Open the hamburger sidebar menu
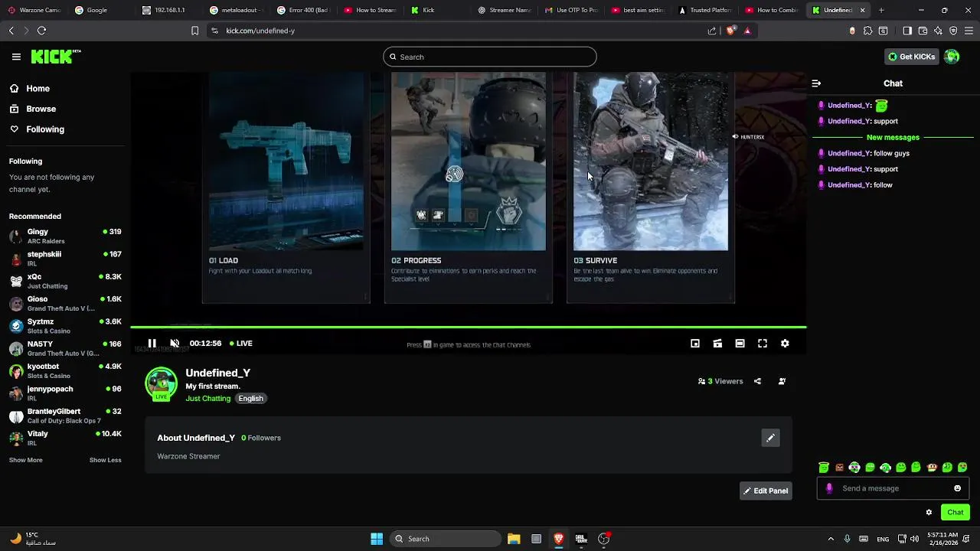The image size is (980, 551). 16,57
